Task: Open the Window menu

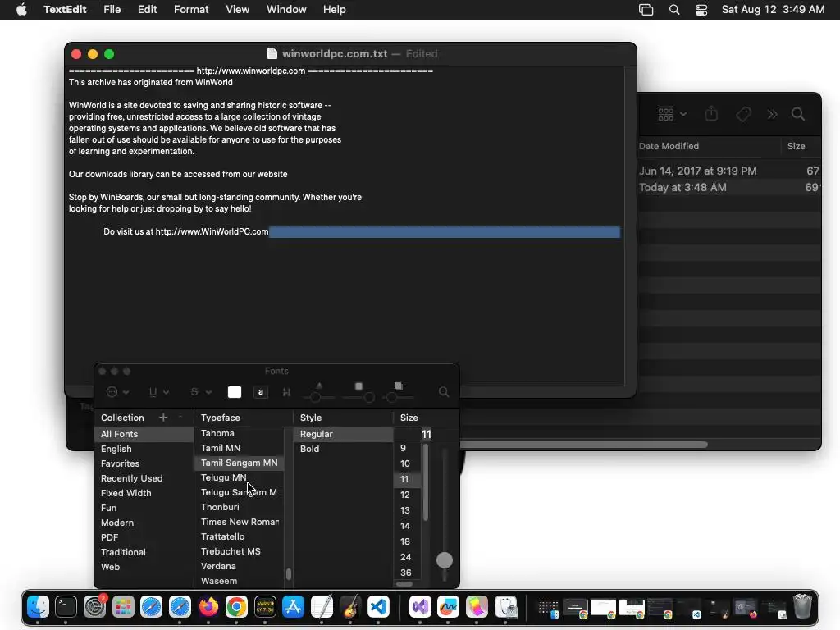Action: [x=286, y=10]
